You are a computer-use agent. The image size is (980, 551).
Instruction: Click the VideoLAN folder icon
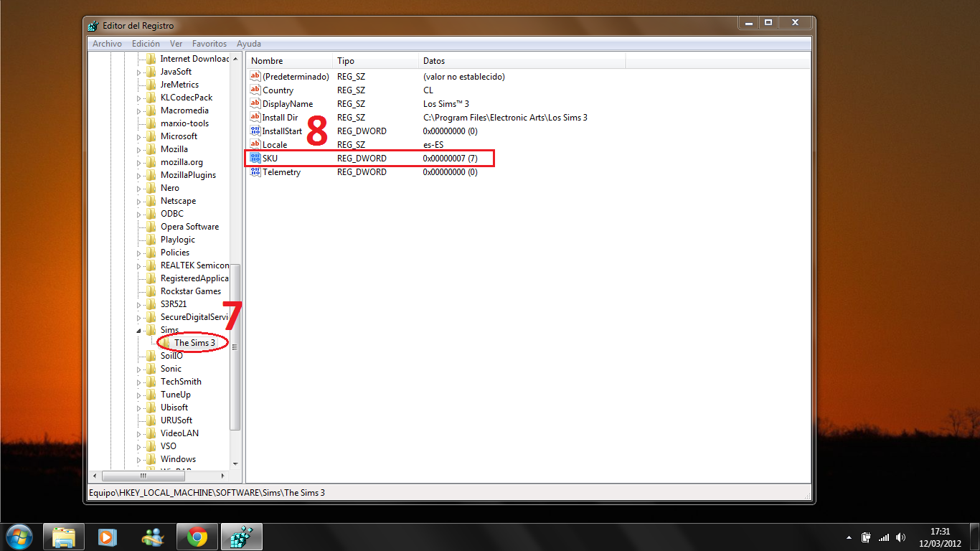pos(151,433)
